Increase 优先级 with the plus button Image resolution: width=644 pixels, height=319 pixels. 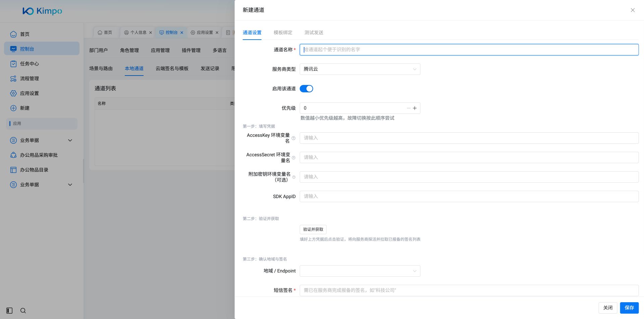click(415, 108)
